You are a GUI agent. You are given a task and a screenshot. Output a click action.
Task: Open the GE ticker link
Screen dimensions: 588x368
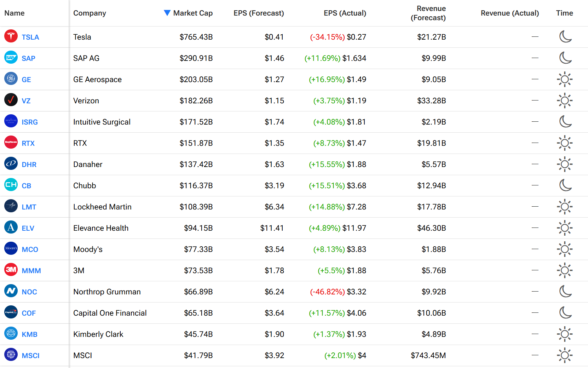tap(26, 80)
